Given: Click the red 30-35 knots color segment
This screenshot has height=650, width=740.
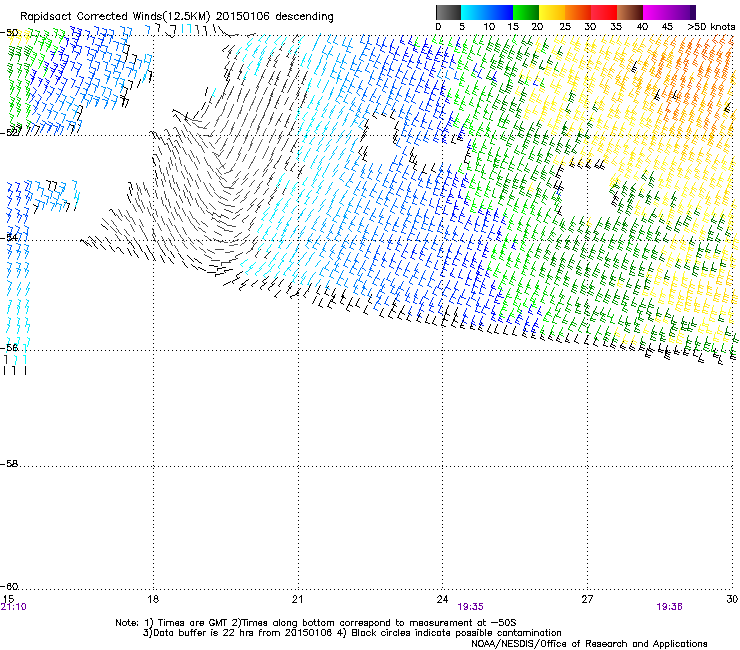Looking at the screenshot, I should tap(604, 12).
